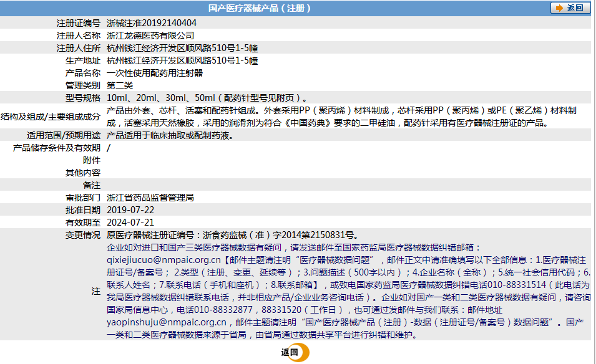Image resolution: width=596 pixels, height=364 pixels.
Task: Click the label 变更情况
Action: [83, 236]
